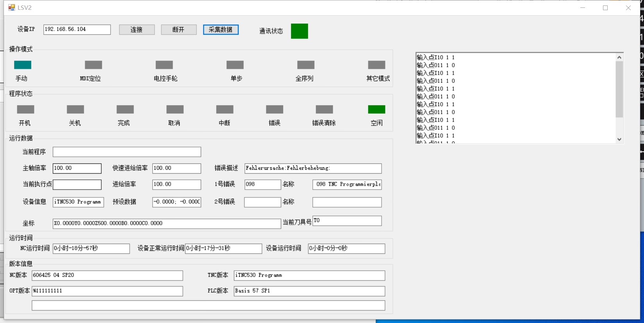The width and height of the screenshot is (644, 323).
Task: Click the 连接 connect button
Action: click(137, 30)
